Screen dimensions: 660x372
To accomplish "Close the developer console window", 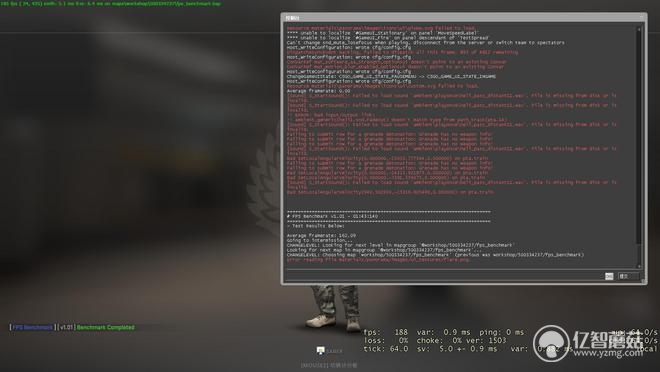I will click(641, 17).
